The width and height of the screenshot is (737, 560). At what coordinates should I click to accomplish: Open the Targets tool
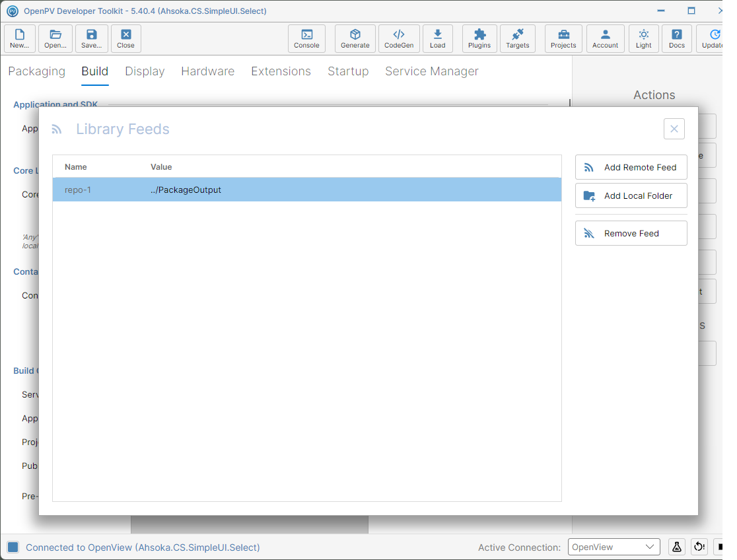[518, 38]
